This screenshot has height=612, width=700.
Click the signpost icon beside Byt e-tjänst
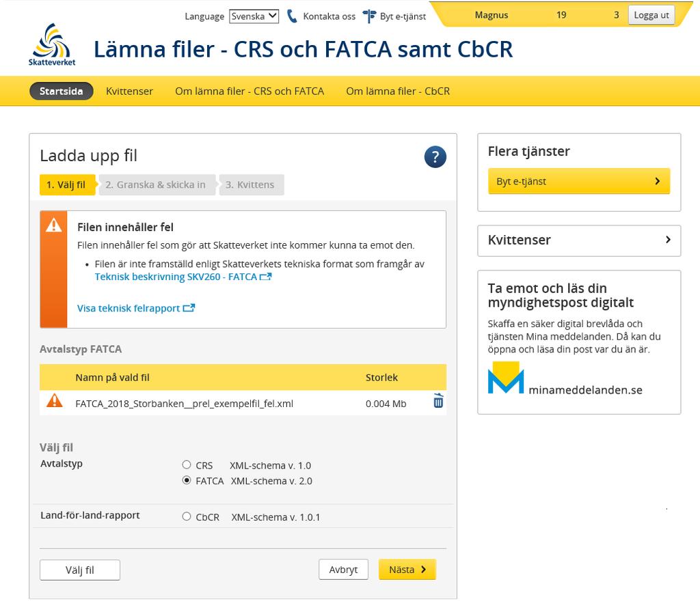369,16
